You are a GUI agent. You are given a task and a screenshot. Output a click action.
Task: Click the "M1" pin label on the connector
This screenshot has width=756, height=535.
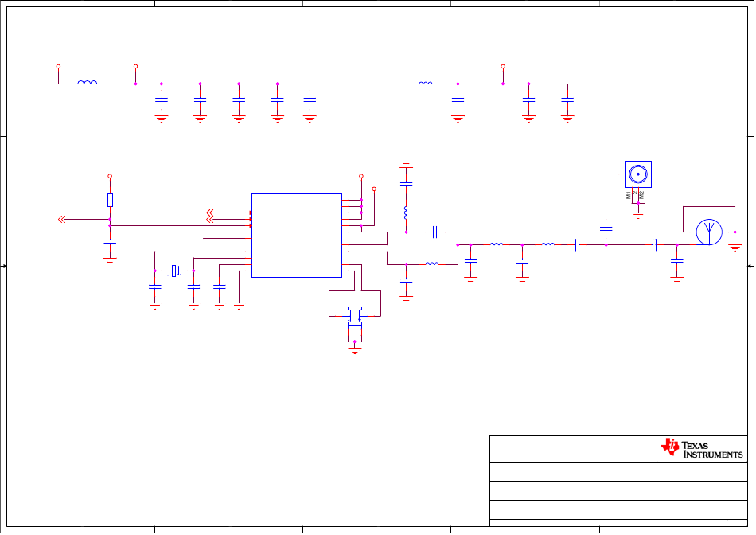click(629, 195)
